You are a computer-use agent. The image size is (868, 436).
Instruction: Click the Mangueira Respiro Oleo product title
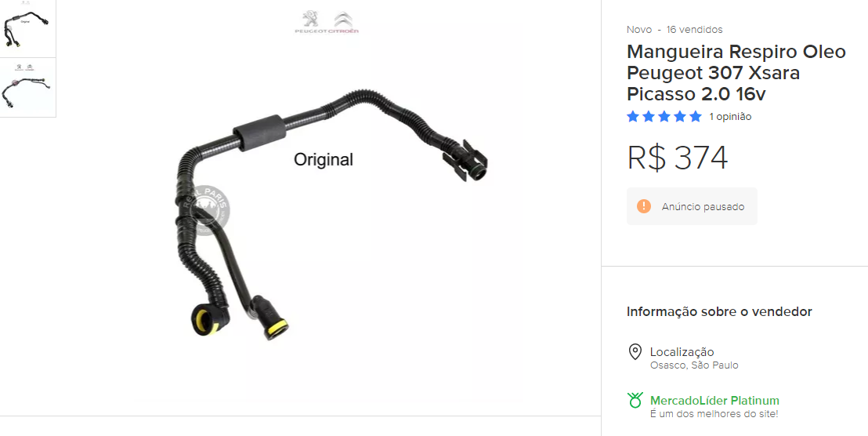(x=736, y=73)
